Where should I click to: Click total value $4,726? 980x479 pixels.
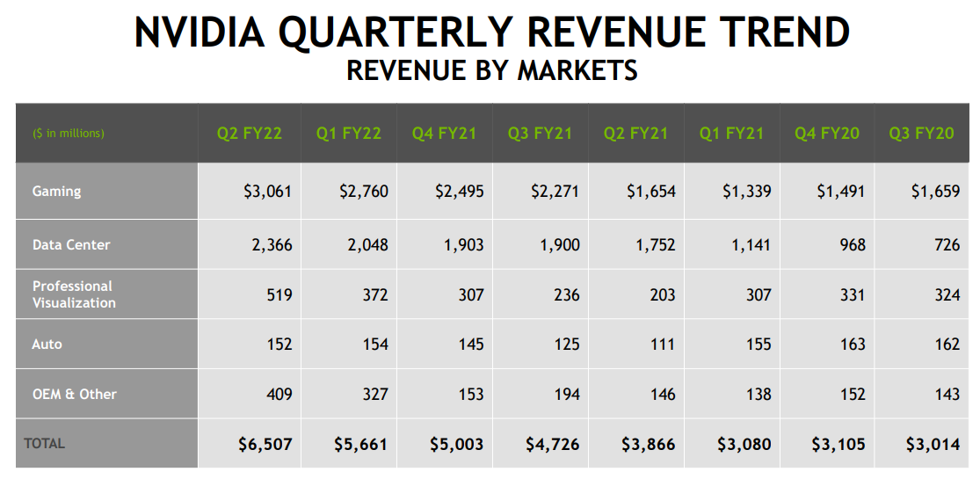(x=553, y=445)
